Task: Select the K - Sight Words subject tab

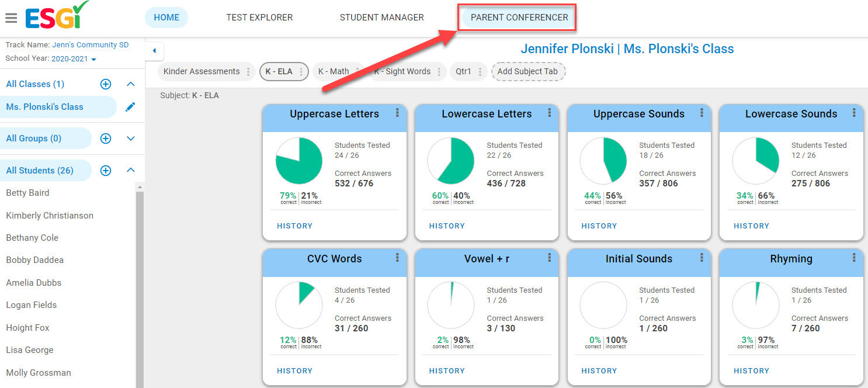Action: click(402, 72)
